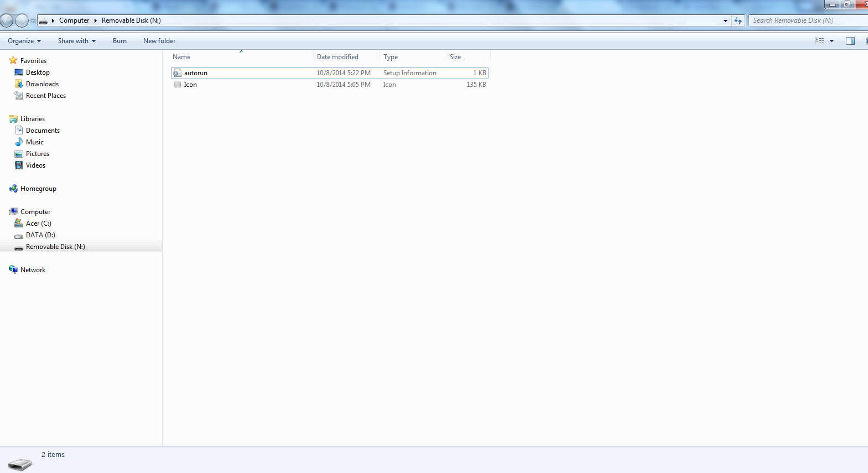
Task: Click the Favorites star icon
Action: [x=13, y=60]
